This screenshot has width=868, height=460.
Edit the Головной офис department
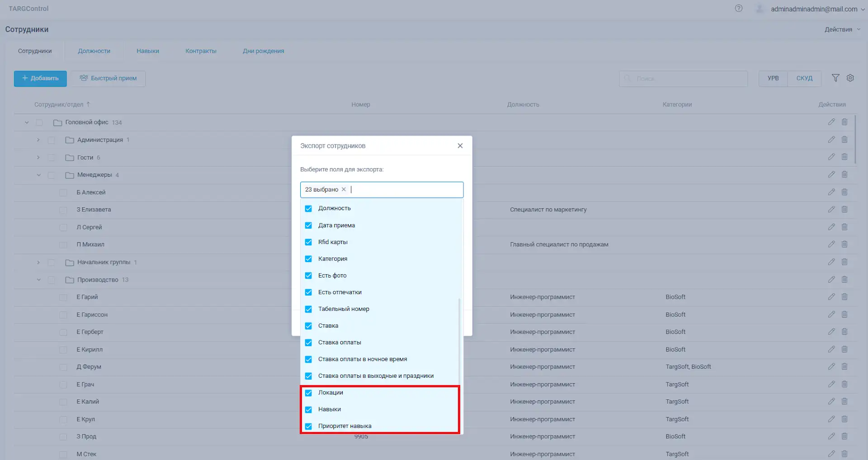[831, 122]
